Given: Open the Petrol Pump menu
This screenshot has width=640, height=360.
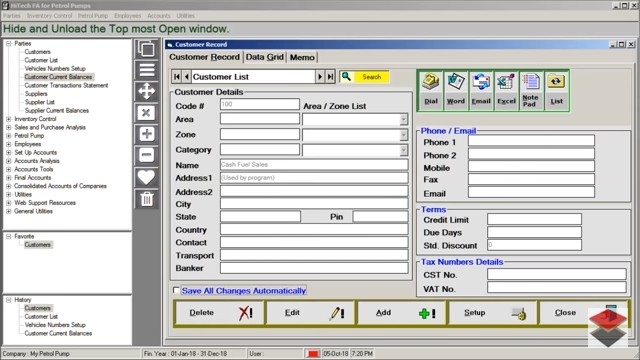Looking at the screenshot, I should click(93, 16).
